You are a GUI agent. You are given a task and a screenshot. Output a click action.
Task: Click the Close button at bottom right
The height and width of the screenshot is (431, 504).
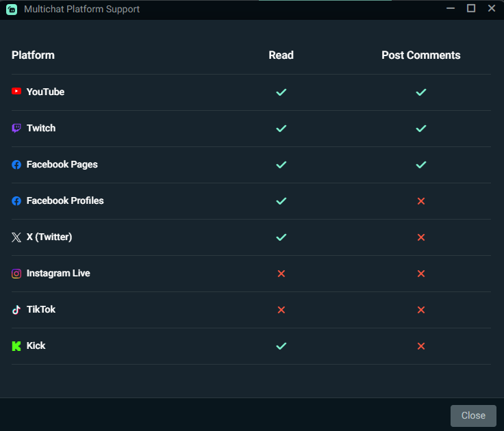(x=473, y=415)
